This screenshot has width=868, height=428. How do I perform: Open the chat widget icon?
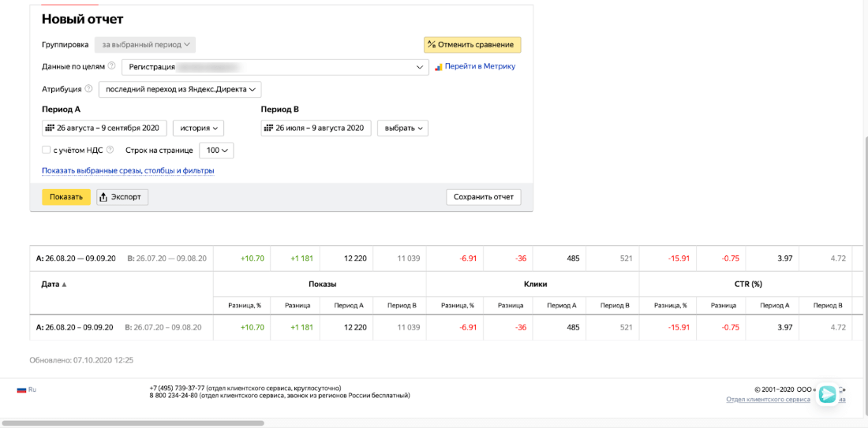828,394
